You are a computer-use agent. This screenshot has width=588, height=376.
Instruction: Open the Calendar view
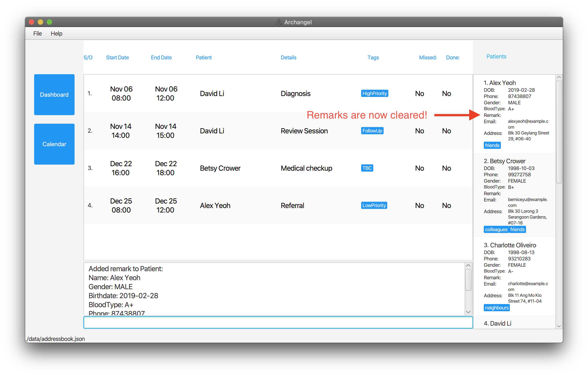coord(54,144)
